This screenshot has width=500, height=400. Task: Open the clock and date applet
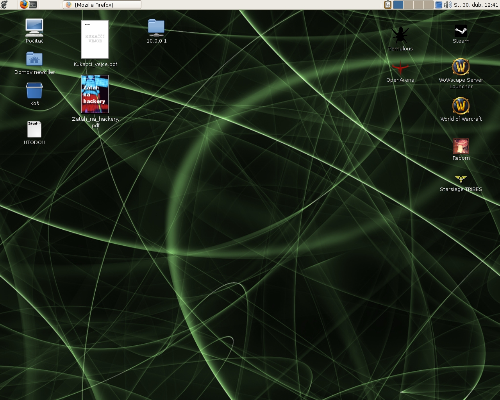[x=476, y=5]
